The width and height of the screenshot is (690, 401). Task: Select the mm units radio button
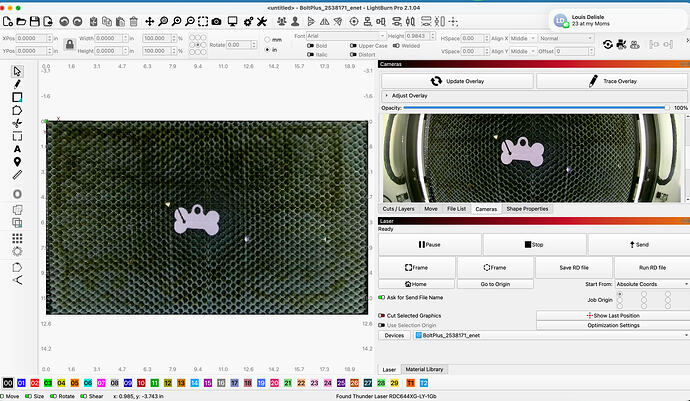pyautogui.click(x=267, y=40)
